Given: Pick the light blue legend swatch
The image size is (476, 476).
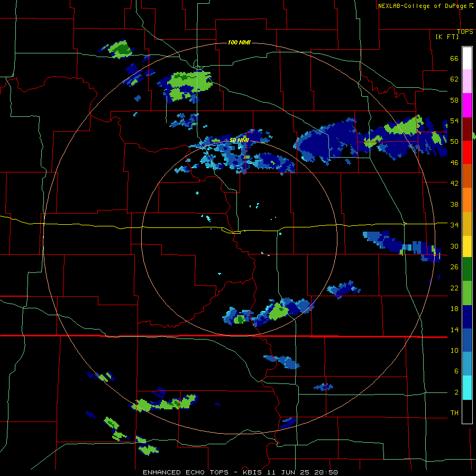Looking at the screenshot, I should click(467, 364).
